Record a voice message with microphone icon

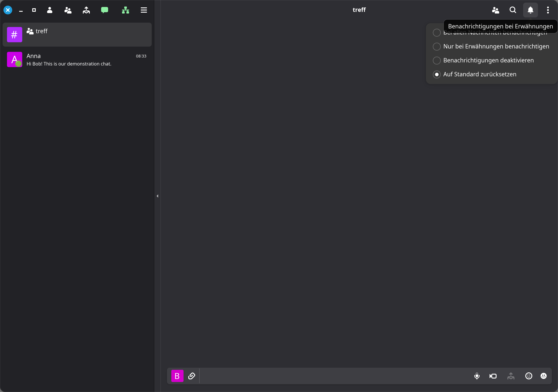click(477, 376)
